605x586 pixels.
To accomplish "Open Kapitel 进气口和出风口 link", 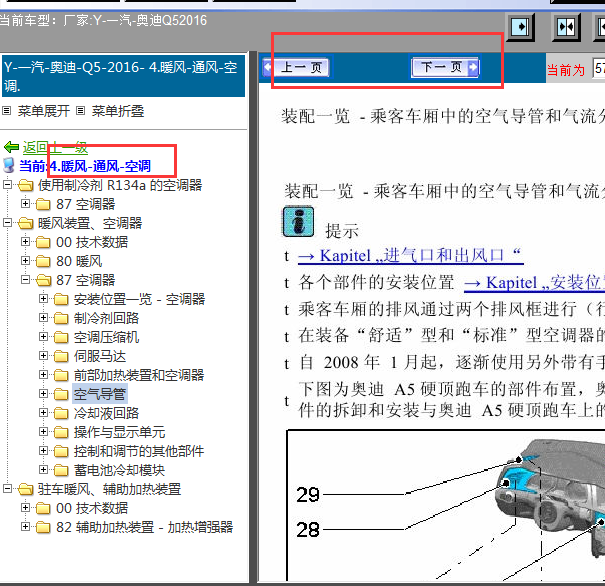I will point(411,255).
